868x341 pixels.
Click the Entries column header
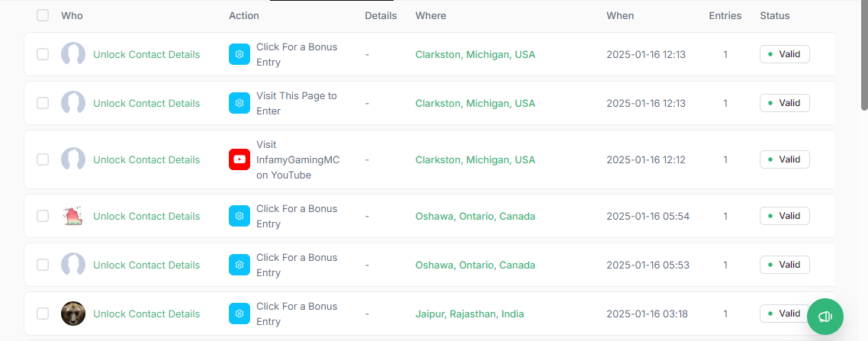725,15
